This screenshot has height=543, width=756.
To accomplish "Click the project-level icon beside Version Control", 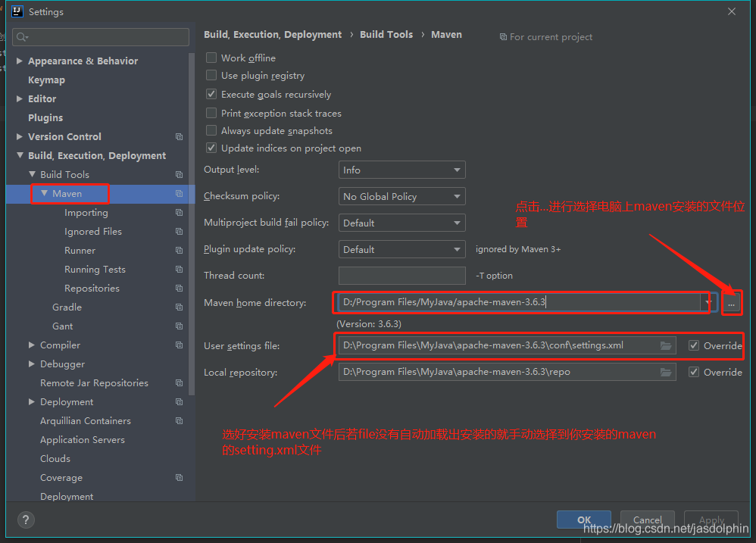I will click(x=179, y=137).
